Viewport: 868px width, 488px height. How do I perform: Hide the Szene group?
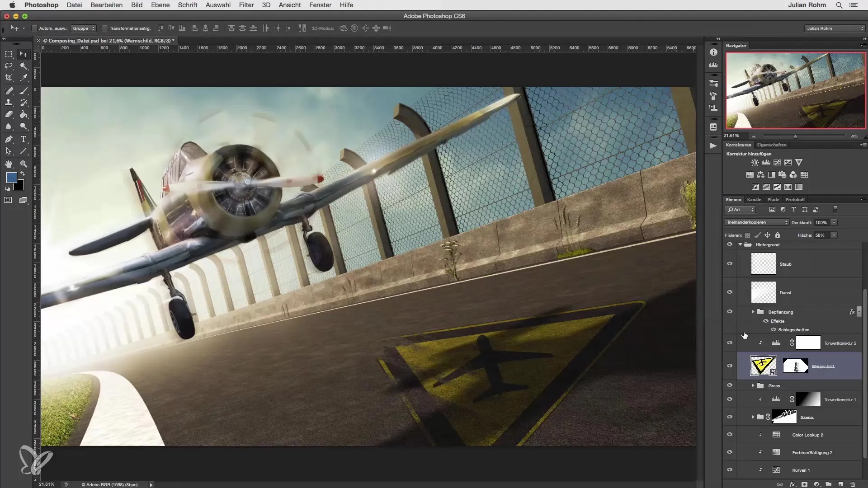730,417
